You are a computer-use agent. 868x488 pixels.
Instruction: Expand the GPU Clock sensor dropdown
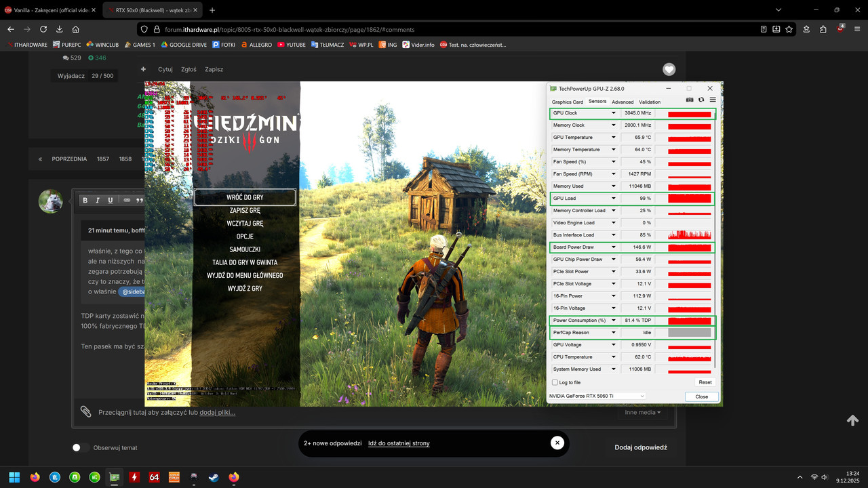pyautogui.click(x=614, y=113)
